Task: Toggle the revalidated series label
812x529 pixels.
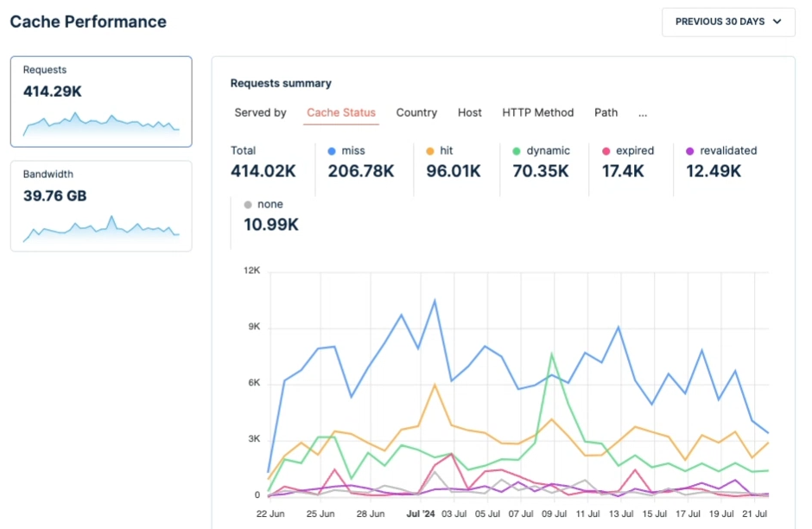Action: 728,150
